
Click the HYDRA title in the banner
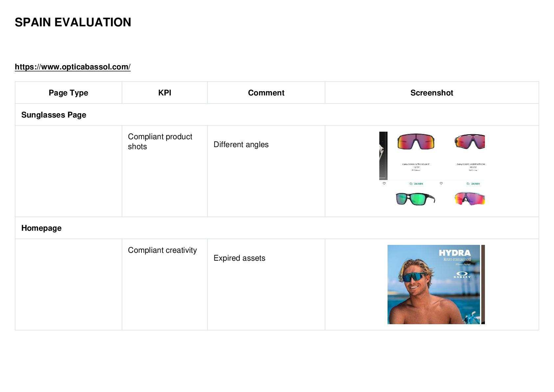click(x=455, y=253)
